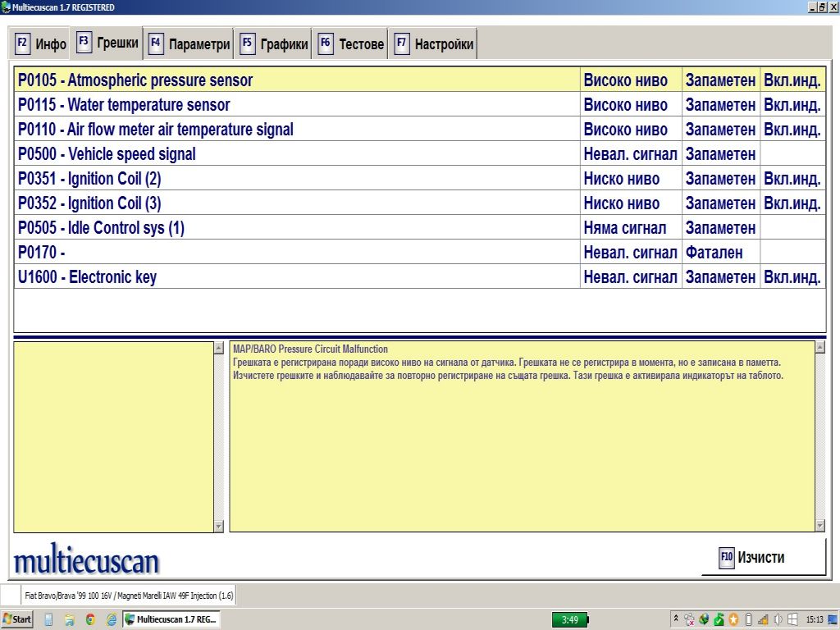Launch Chrome from the quick launch bar
The width and height of the screenshot is (840, 630).
coord(90,619)
